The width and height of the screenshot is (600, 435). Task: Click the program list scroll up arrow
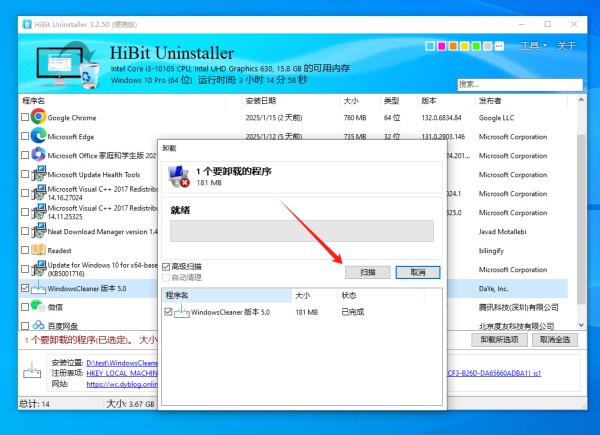pyautogui.click(x=581, y=100)
